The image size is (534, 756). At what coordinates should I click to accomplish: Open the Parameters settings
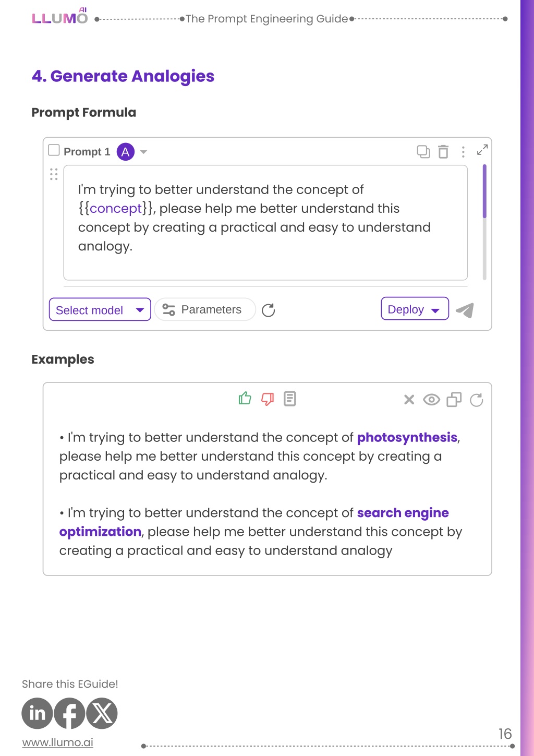[x=205, y=309]
